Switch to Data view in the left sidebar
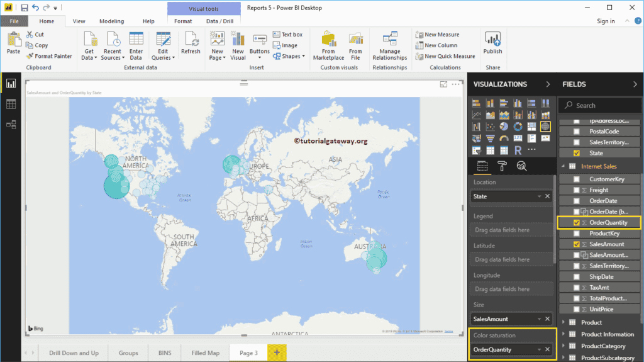The image size is (644, 362). [11, 105]
